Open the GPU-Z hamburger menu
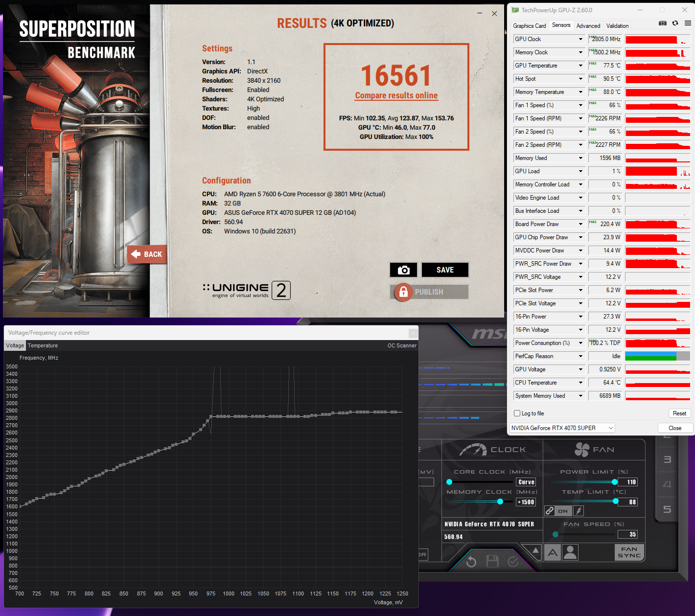The width and height of the screenshot is (695, 616). 688,23
